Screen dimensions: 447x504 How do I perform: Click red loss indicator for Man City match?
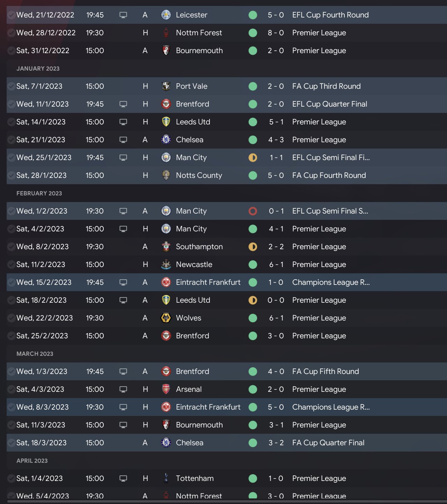pos(253,211)
